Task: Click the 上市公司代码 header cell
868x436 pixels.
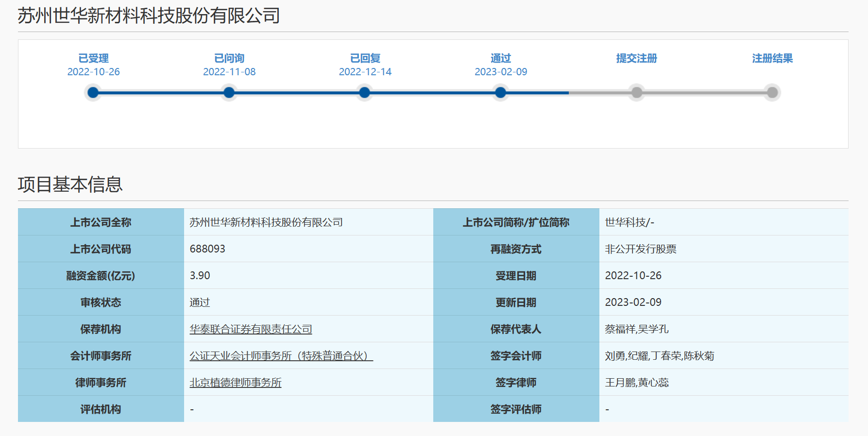Action: point(101,249)
